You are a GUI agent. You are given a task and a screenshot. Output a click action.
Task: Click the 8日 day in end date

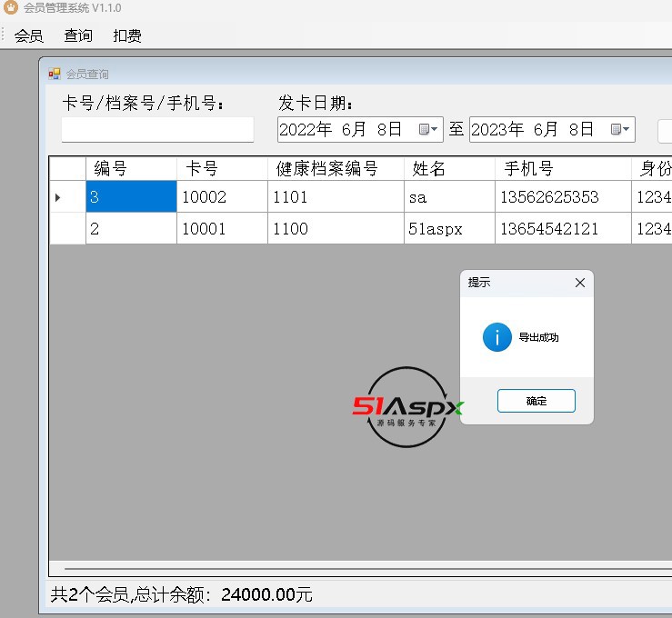pyautogui.click(x=581, y=129)
